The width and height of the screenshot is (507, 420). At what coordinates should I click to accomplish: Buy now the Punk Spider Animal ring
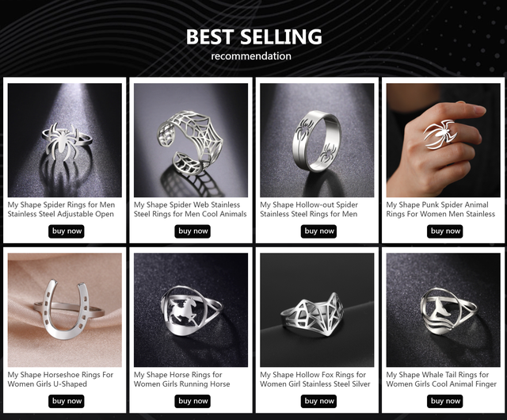[x=445, y=231]
